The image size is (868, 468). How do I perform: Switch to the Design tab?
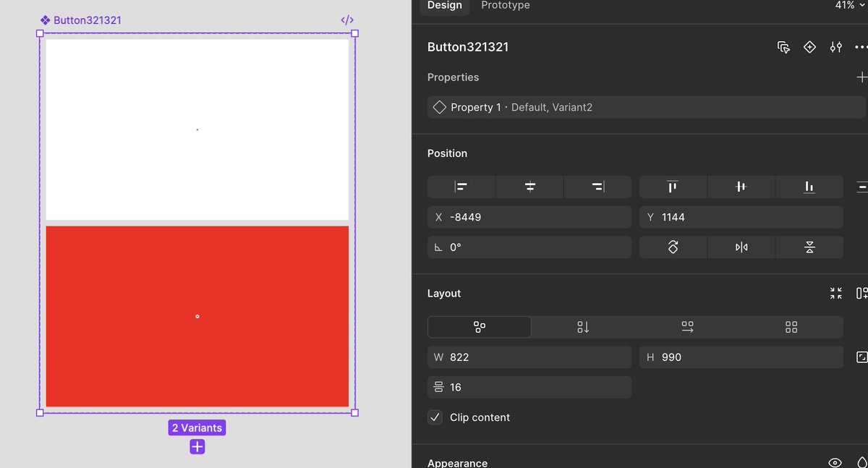[x=444, y=6]
